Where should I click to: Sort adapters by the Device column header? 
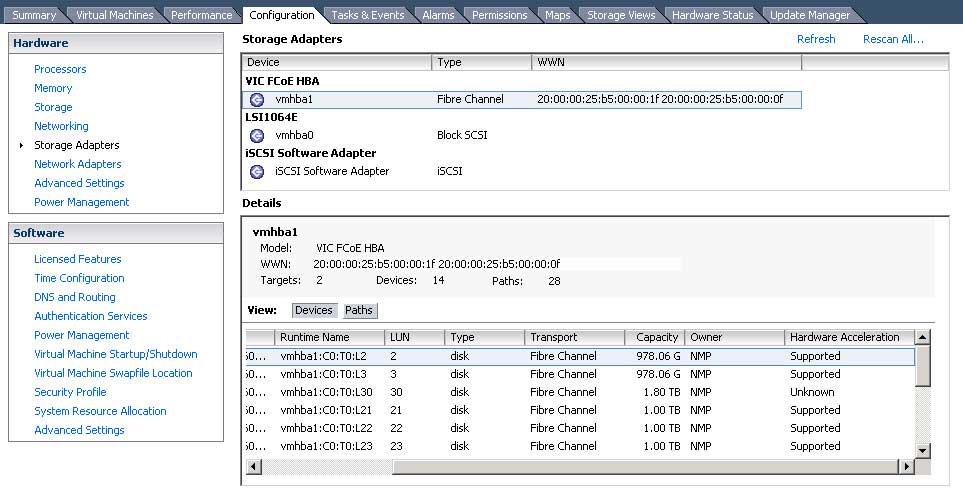[x=337, y=63]
